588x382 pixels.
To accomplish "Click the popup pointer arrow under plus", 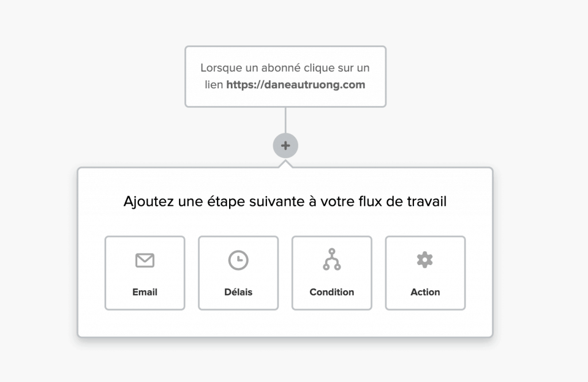I will (x=285, y=163).
